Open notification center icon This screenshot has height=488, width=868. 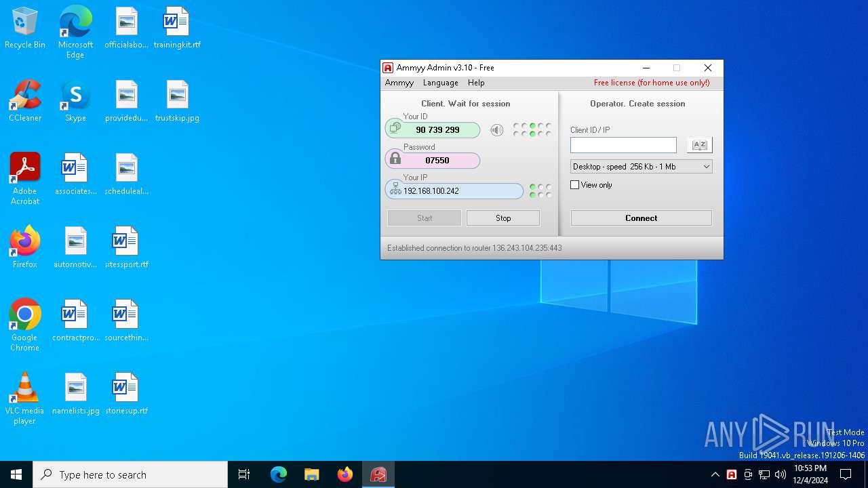(x=846, y=474)
